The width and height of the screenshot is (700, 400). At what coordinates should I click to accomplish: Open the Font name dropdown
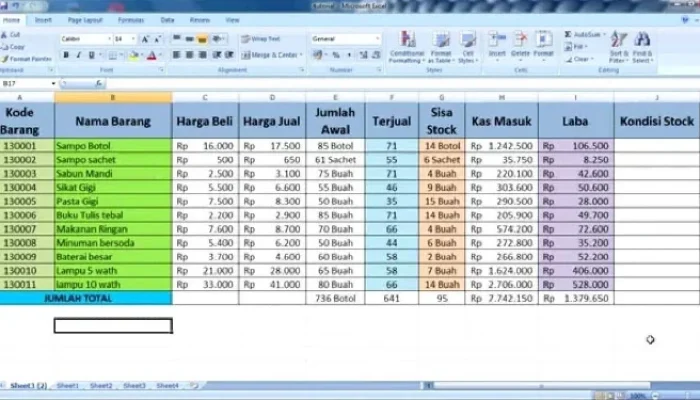click(109, 39)
